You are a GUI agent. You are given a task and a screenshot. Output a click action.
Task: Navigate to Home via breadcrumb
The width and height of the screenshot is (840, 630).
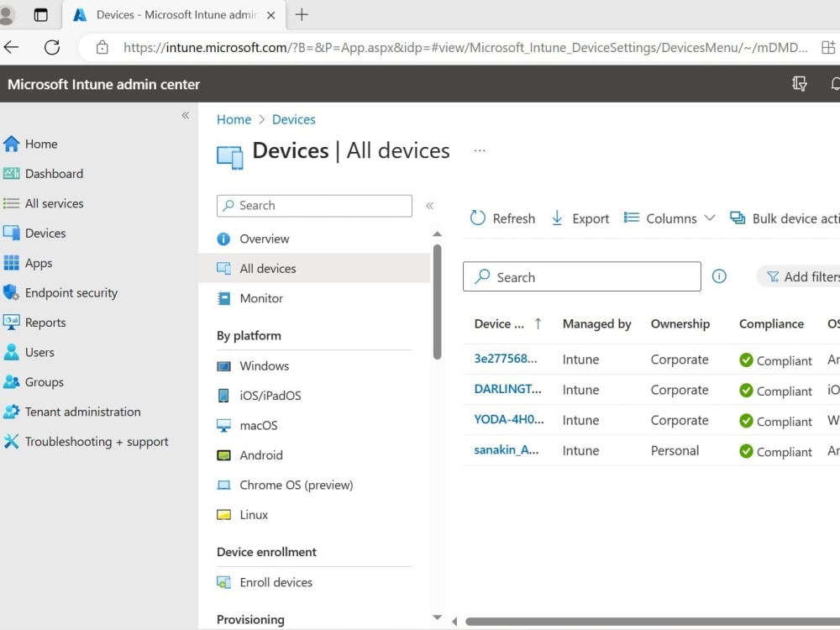pyautogui.click(x=234, y=119)
